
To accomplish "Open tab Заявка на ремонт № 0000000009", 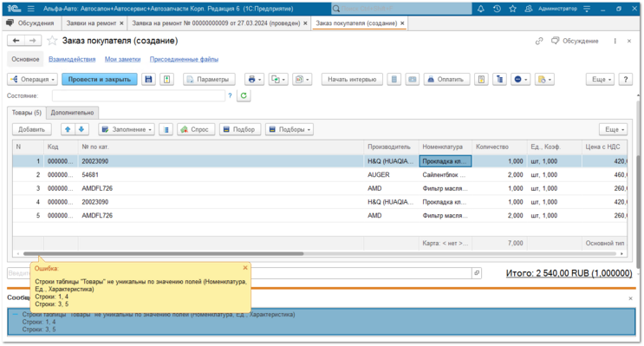I will [216, 23].
